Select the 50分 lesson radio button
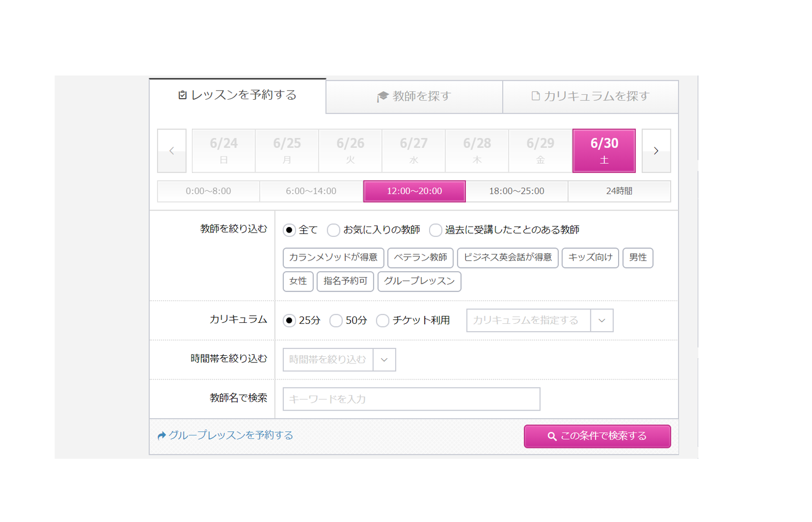The image size is (812, 522). click(x=336, y=320)
